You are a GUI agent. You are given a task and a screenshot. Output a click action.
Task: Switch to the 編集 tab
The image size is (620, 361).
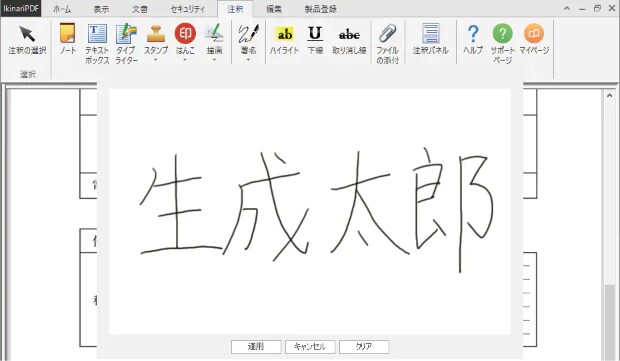coord(274,9)
